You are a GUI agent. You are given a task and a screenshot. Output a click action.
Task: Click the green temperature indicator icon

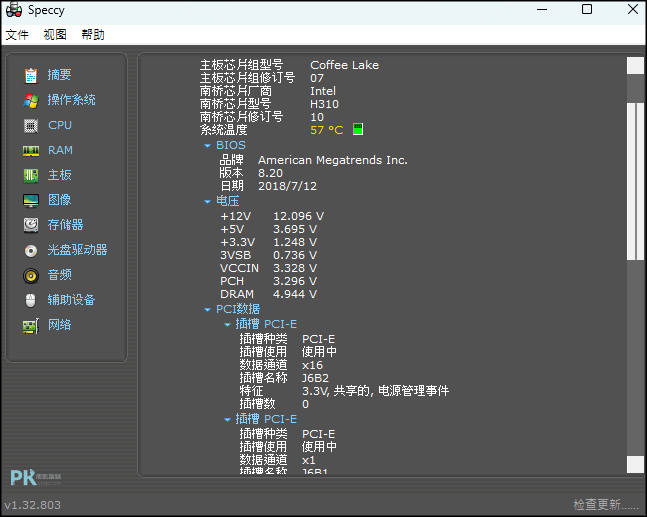(358, 129)
